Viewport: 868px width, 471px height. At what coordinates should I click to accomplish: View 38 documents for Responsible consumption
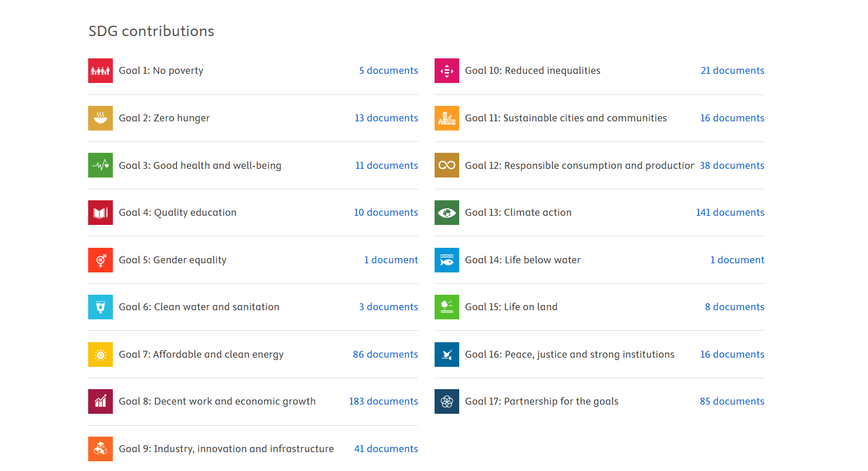tap(732, 165)
